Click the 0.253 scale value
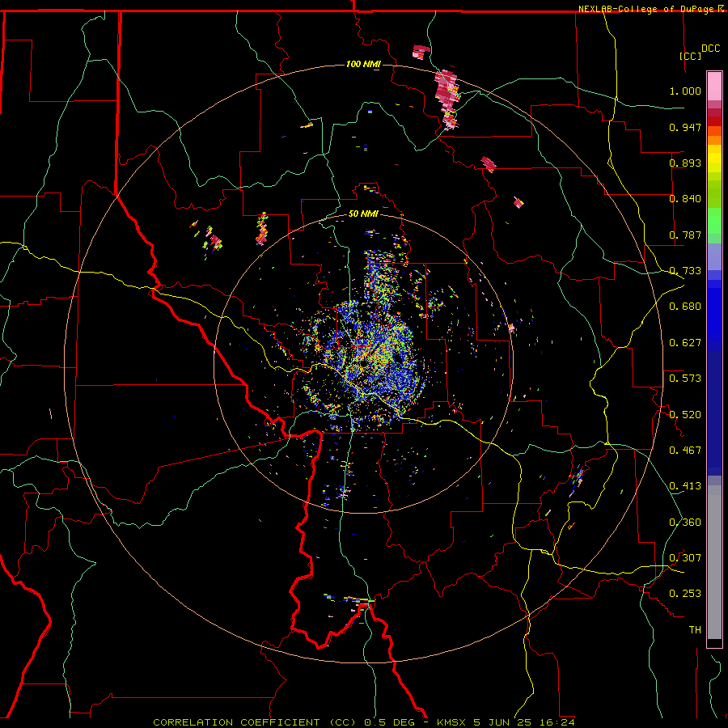 [685, 594]
